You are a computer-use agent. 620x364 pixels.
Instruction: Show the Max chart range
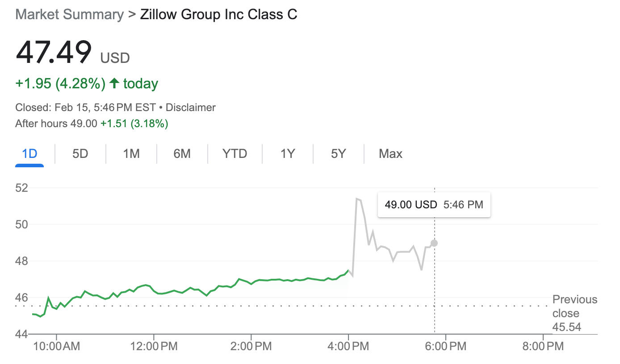click(x=390, y=154)
